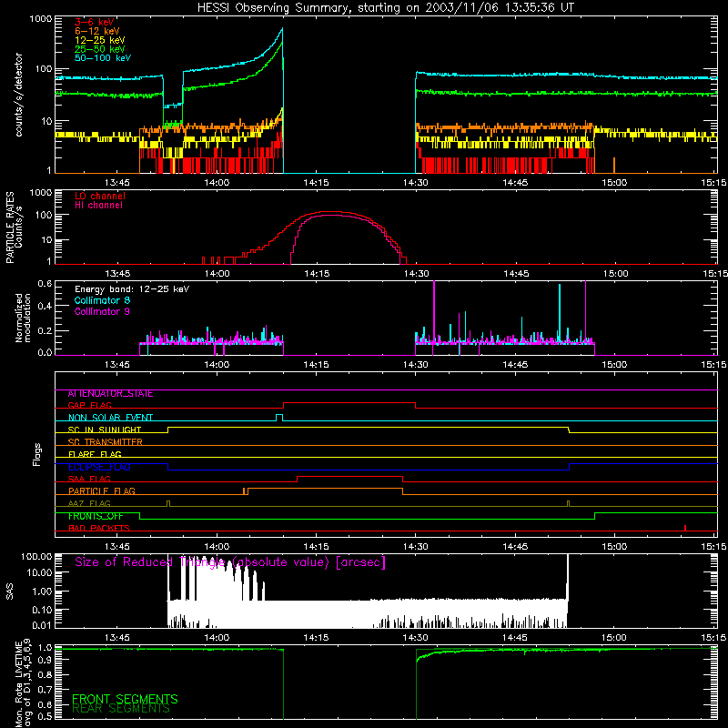Select the HI channel legend label
Viewport: 728px width, 728px height.
tap(98, 206)
